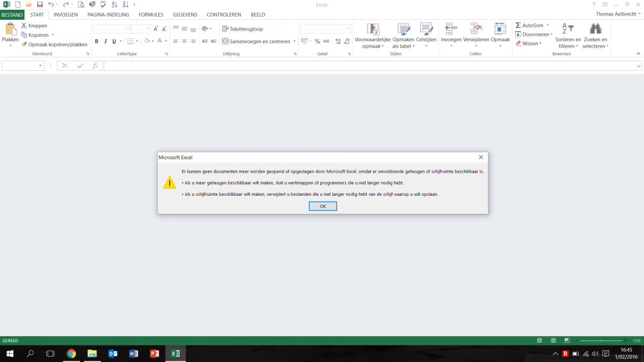Toggle underline formatting
This screenshot has height=362, width=644.
click(114, 41)
